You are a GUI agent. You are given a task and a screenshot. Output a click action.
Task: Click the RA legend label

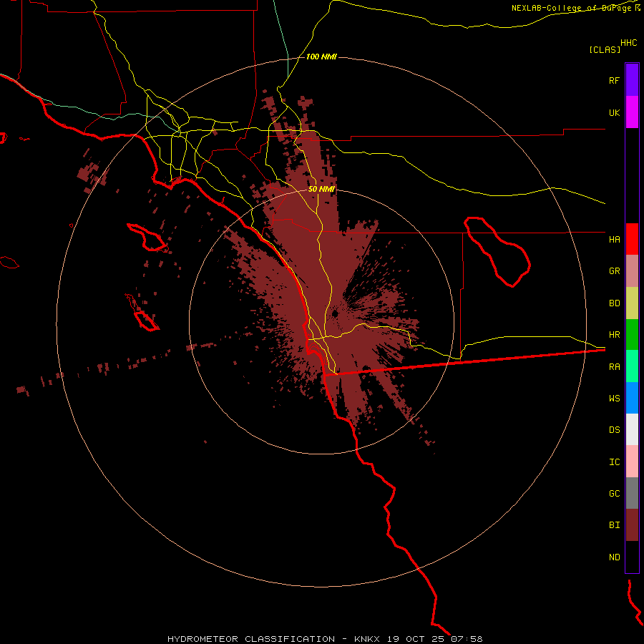coord(615,367)
